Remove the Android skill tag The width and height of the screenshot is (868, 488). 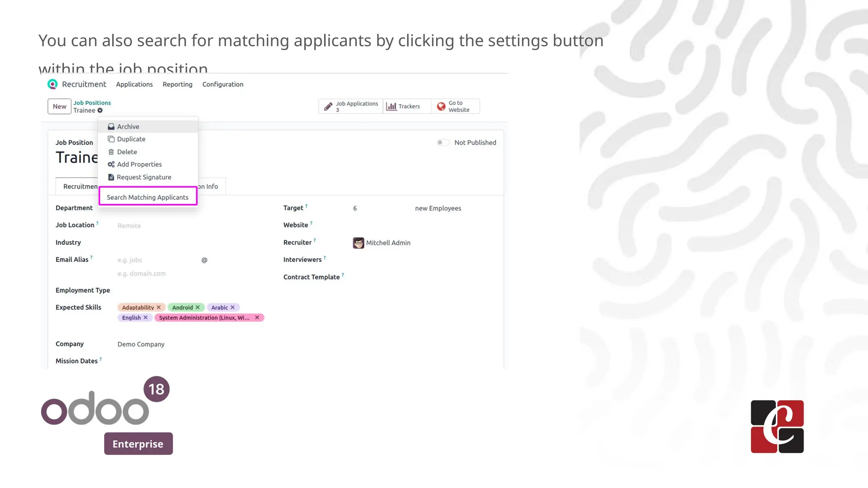tap(198, 308)
